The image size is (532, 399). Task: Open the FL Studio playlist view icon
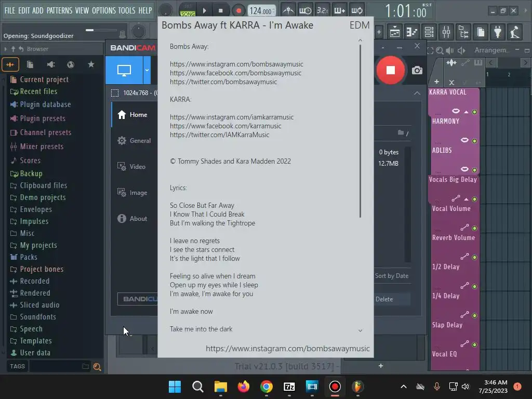(395, 32)
